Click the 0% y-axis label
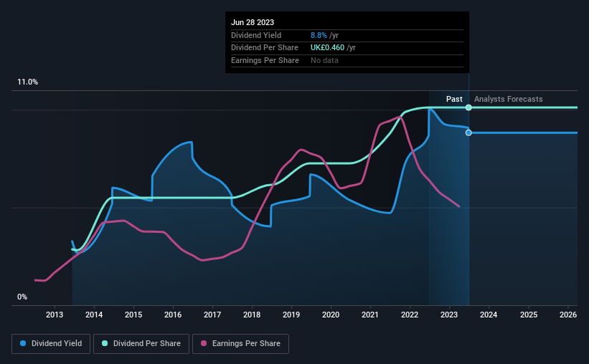The image size is (589, 364). pyautogui.click(x=22, y=297)
